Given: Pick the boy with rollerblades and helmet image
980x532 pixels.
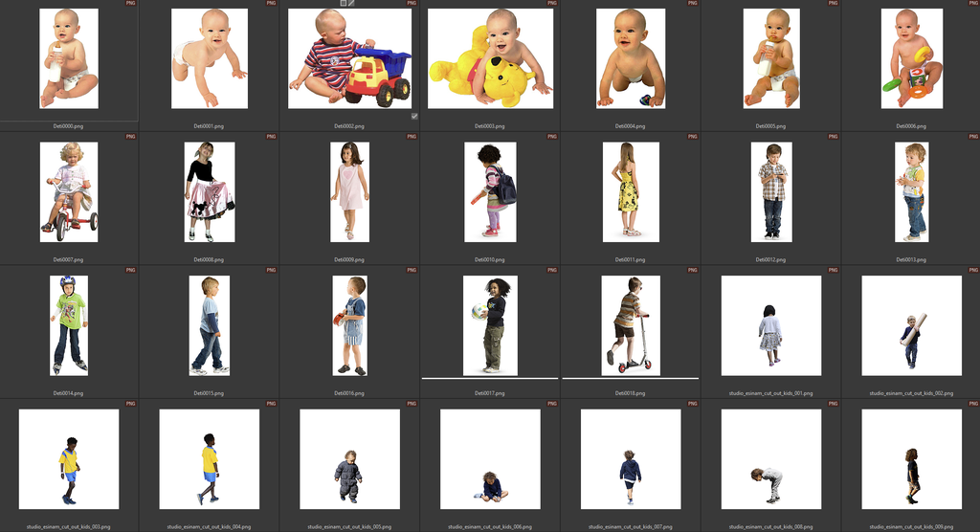Looking at the screenshot, I should 69,325.
